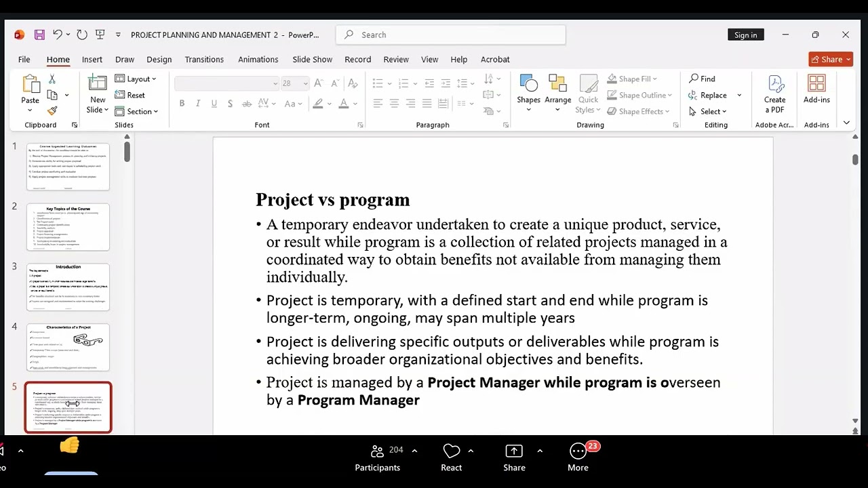This screenshot has height=488, width=868.
Task: Click the Save icon in title bar
Action: (x=39, y=35)
